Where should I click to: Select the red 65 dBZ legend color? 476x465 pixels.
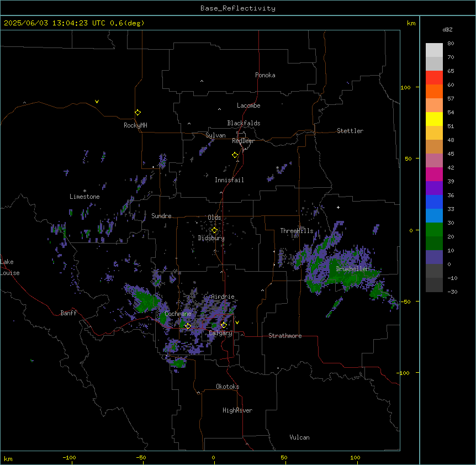coord(434,78)
